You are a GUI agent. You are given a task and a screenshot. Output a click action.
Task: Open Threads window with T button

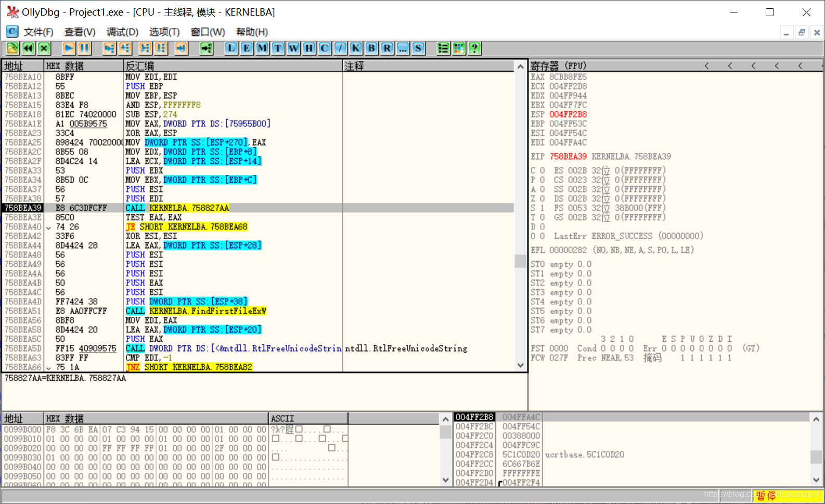click(x=278, y=48)
